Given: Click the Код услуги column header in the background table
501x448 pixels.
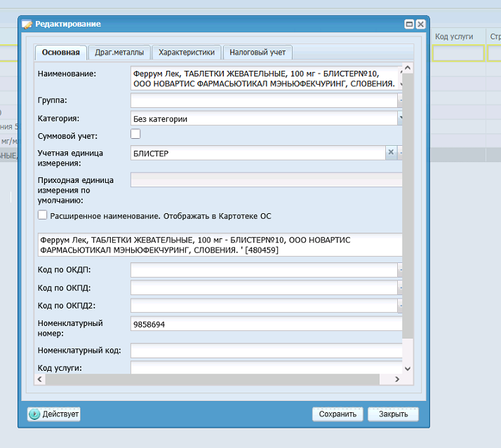Looking at the screenshot, I should (x=454, y=36).
